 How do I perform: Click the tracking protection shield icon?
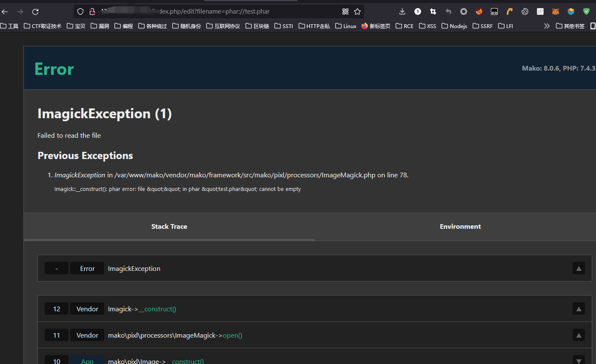pyautogui.click(x=80, y=11)
